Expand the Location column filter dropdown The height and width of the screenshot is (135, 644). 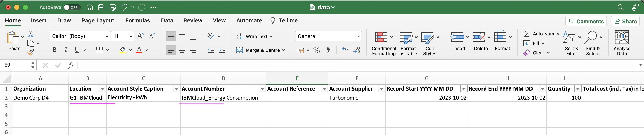(102, 89)
